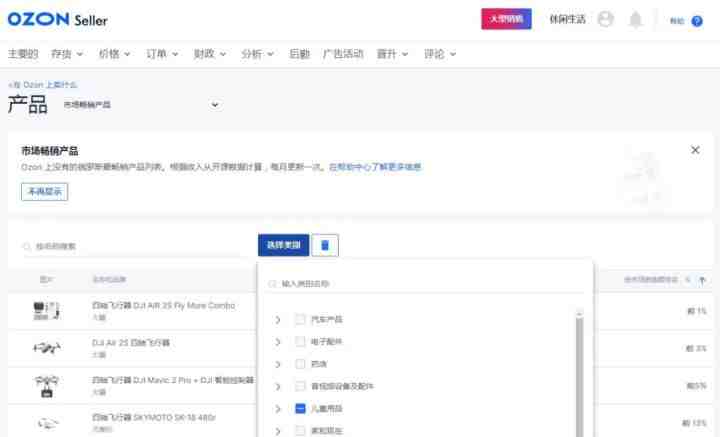Click the 汽车产品 category label
This screenshot has height=437, width=720.
click(326, 319)
